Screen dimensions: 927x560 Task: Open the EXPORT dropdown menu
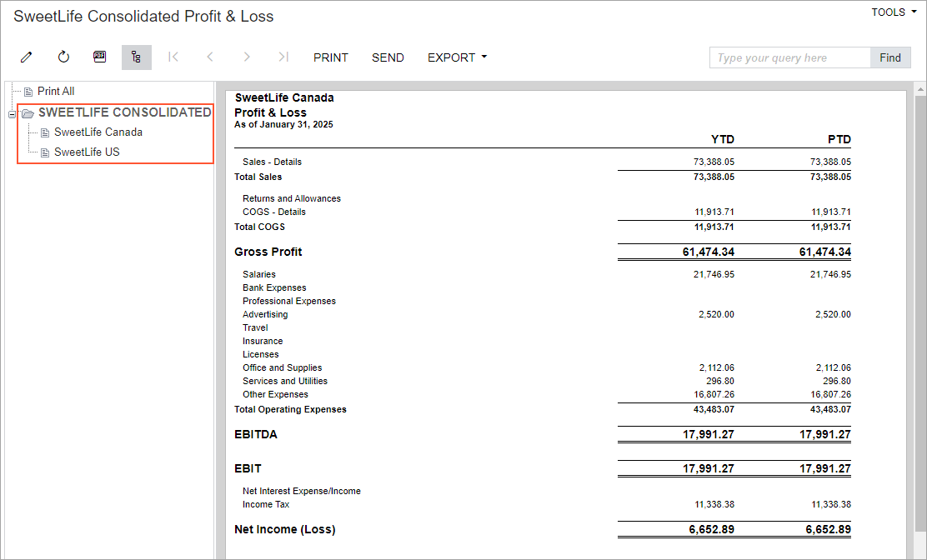tap(457, 57)
